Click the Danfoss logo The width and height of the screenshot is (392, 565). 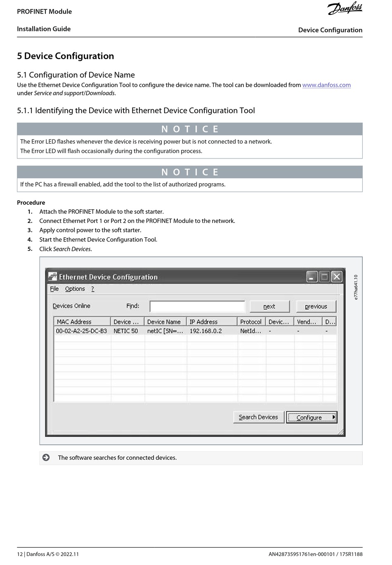point(345,9)
